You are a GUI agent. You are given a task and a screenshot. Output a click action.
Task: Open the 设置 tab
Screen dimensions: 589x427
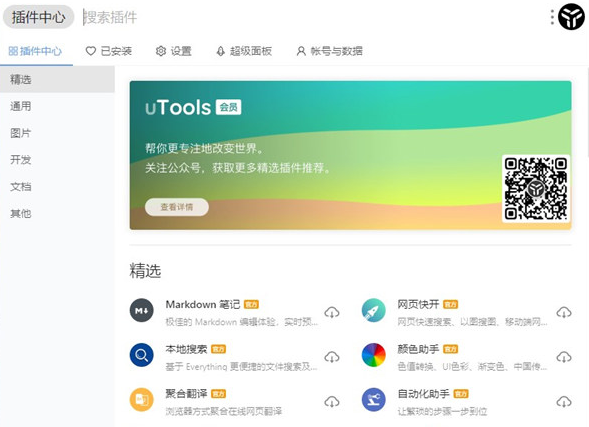[174, 51]
